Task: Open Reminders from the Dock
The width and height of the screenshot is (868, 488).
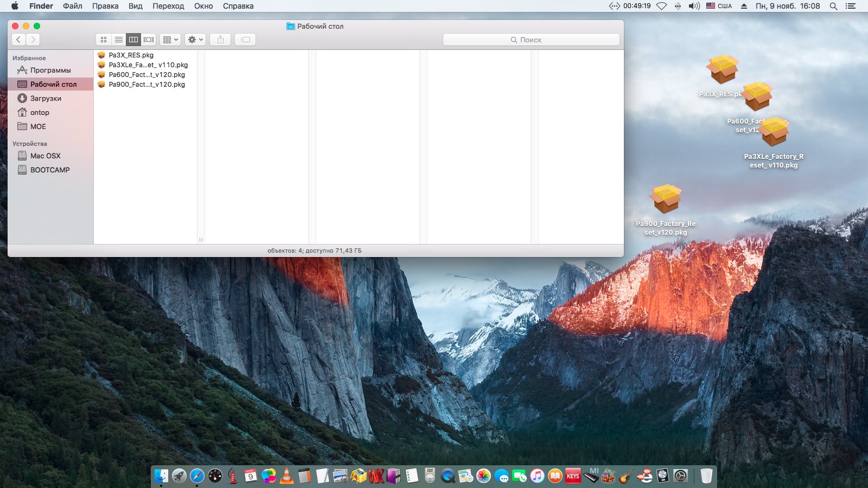Action: pos(412,476)
